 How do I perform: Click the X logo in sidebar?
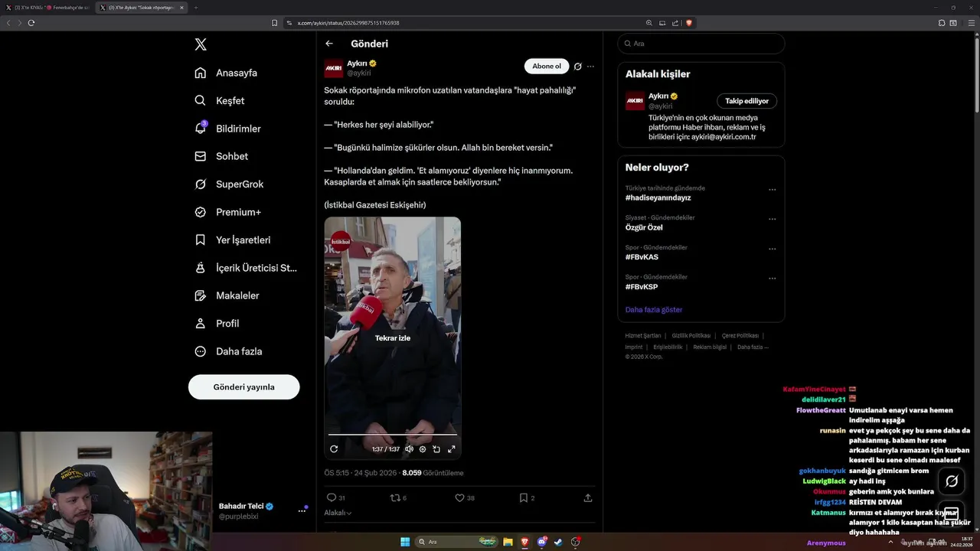click(x=201, y=44)
